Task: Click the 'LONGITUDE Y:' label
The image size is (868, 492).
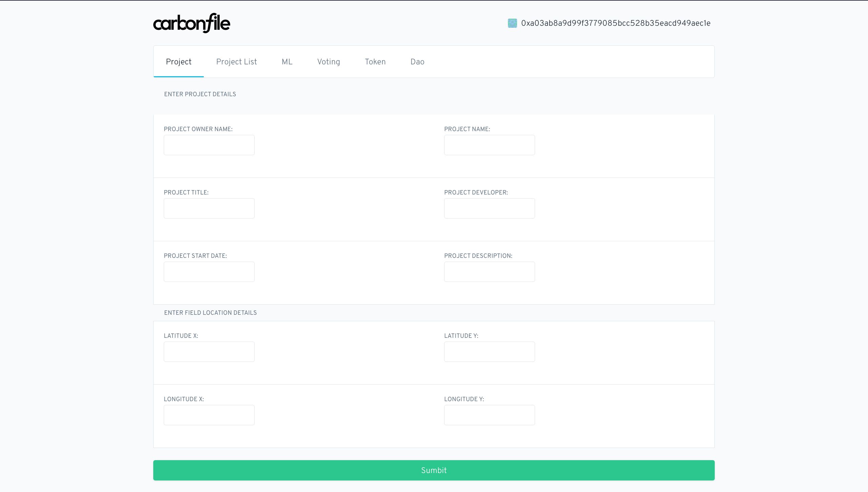Action: [x=464, y=399]
